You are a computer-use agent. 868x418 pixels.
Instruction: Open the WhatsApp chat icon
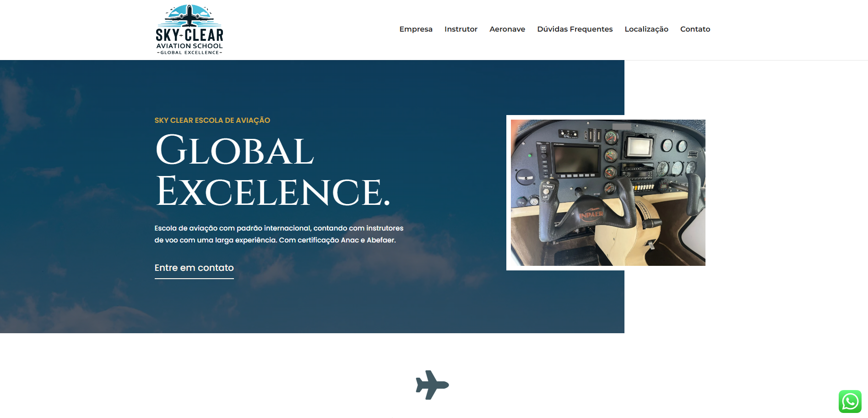tap(850, 401)
